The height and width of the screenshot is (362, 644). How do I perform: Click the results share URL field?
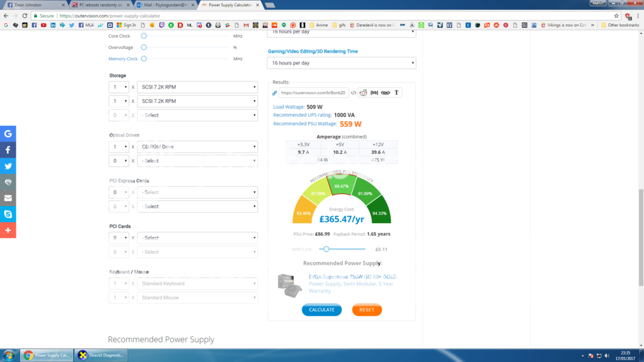click(313, 93)
